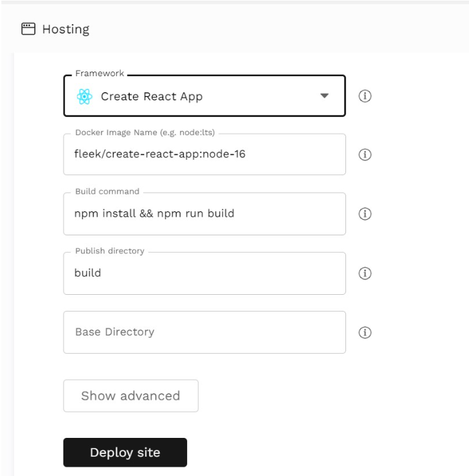
Task: Click the Hosting window icon
Action: [x=28, y=29]
